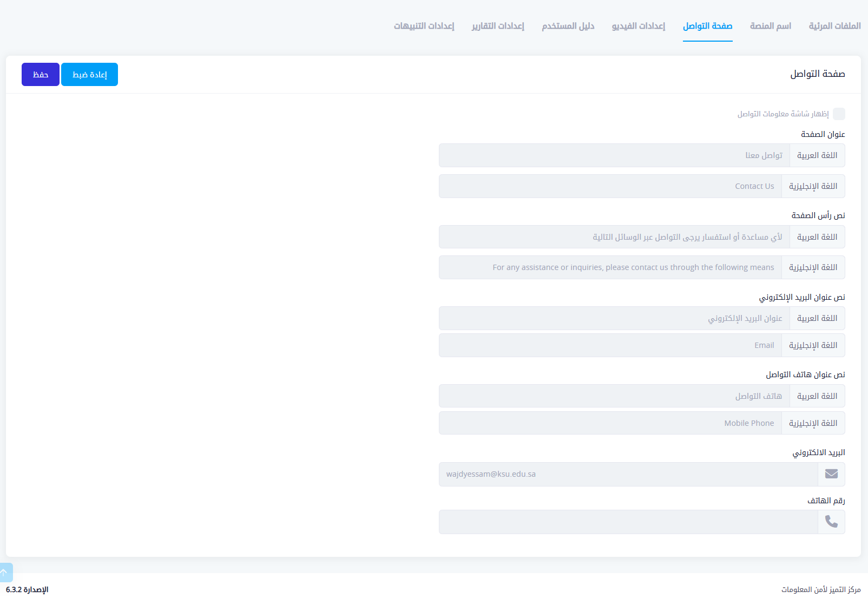Open the إعدادات التنبيهات tab

424,26
